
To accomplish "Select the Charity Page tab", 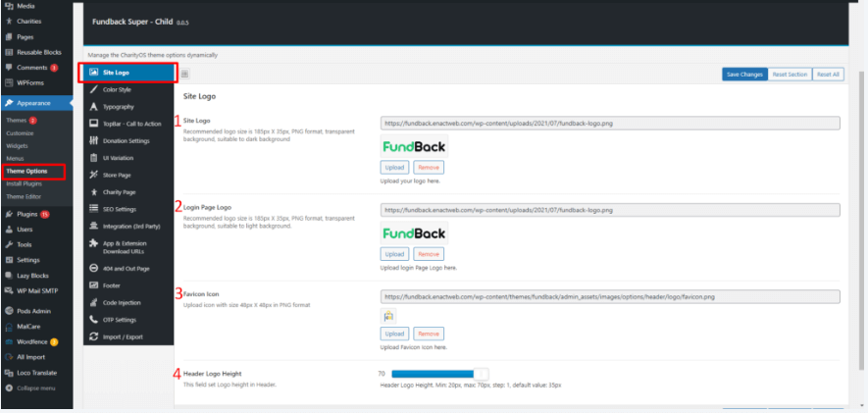I will 128,192.
